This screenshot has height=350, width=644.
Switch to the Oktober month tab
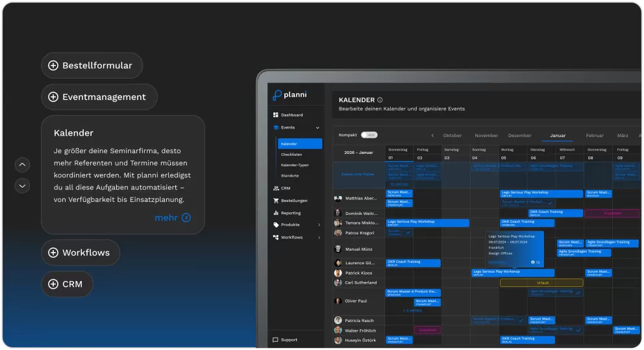coord(452,136)
